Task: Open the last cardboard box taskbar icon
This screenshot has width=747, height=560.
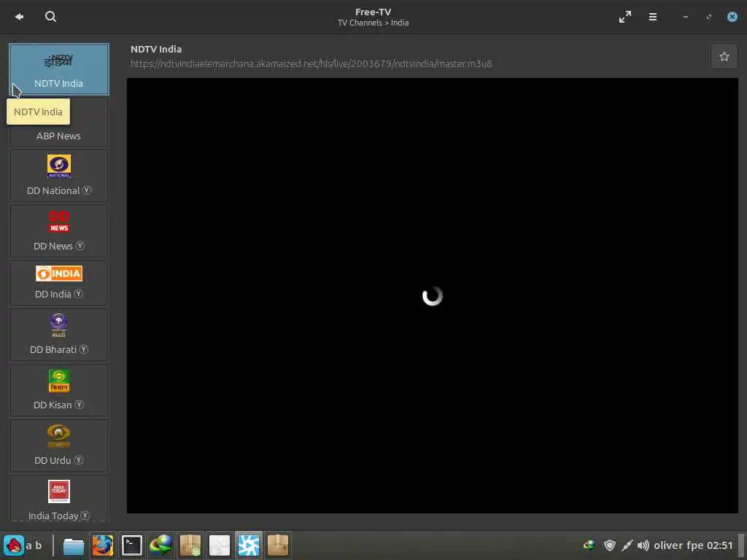Action: tap(278, 545)
